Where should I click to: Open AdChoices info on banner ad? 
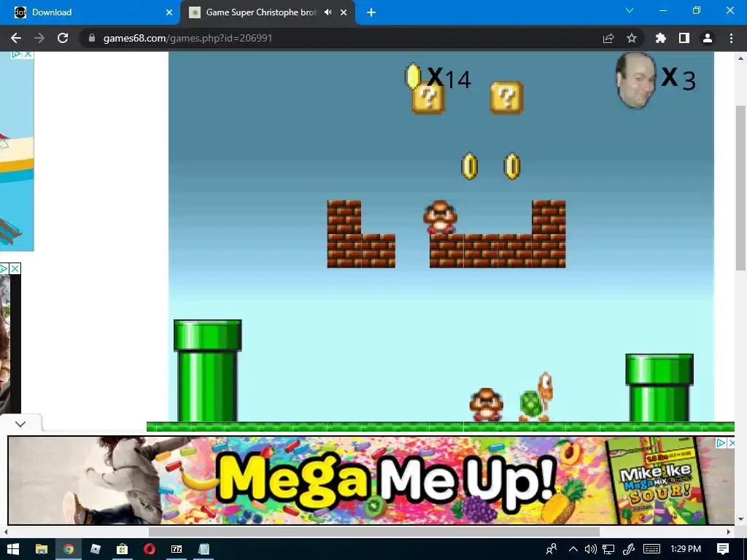[721, 443]
